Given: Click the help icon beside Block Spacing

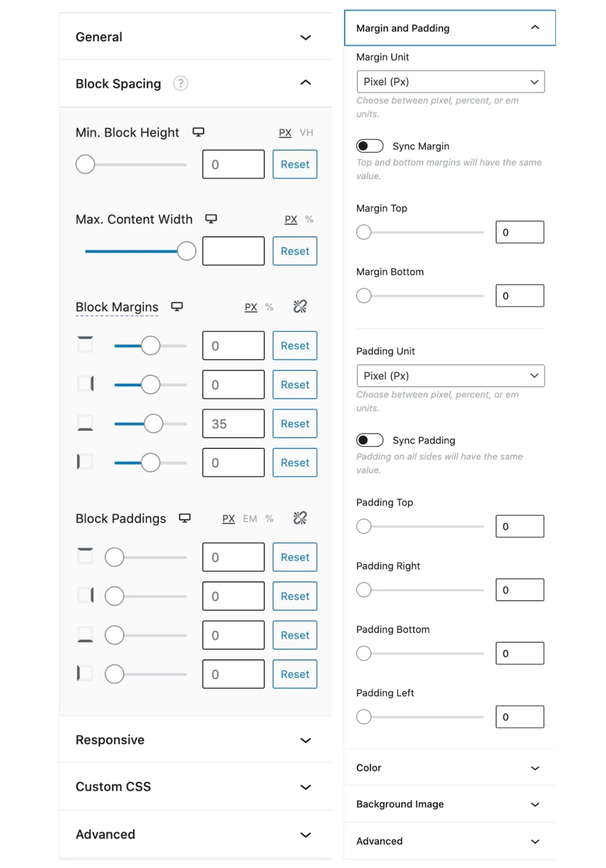Looking at the screenshot, I should coord(181,84).
